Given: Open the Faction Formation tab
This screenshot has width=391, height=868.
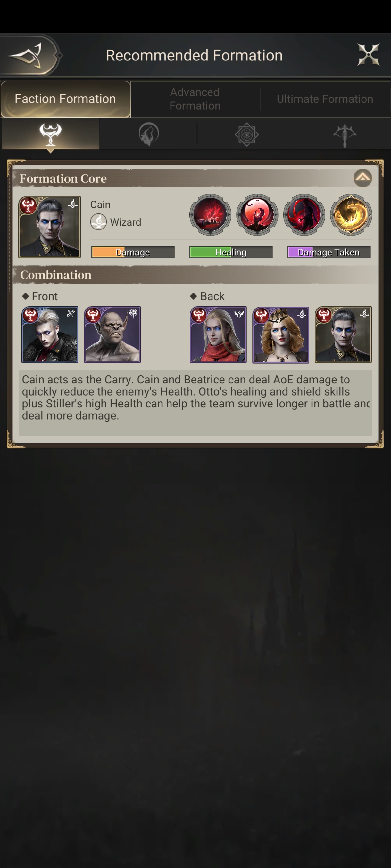Looking at the screenshot, I should 65,99.
